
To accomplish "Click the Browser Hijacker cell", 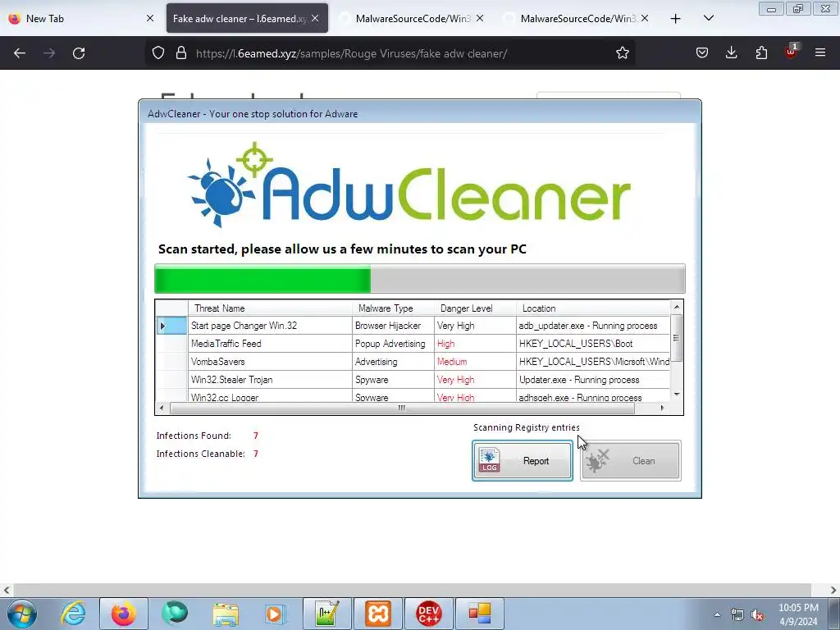I will [393, 326].
